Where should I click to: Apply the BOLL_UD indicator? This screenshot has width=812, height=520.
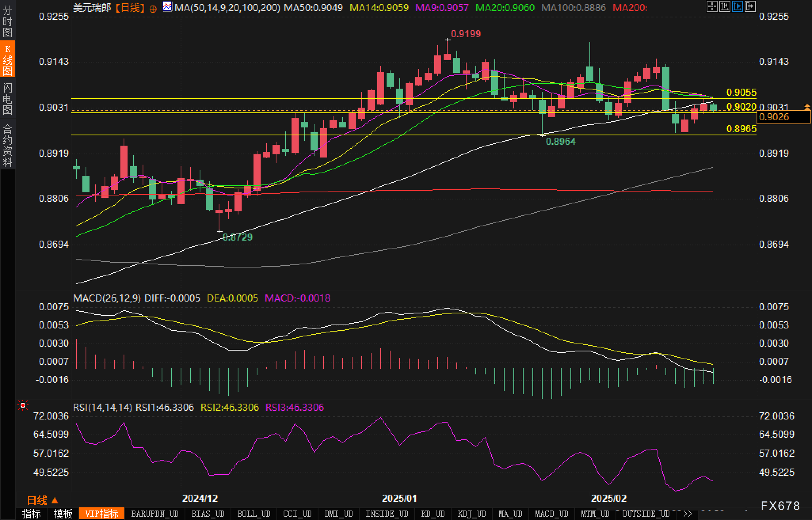[x=254, y=514]
